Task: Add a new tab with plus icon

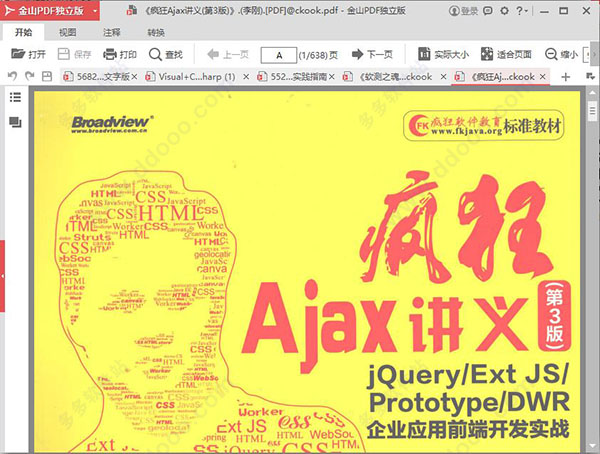Action: [566, 77]
